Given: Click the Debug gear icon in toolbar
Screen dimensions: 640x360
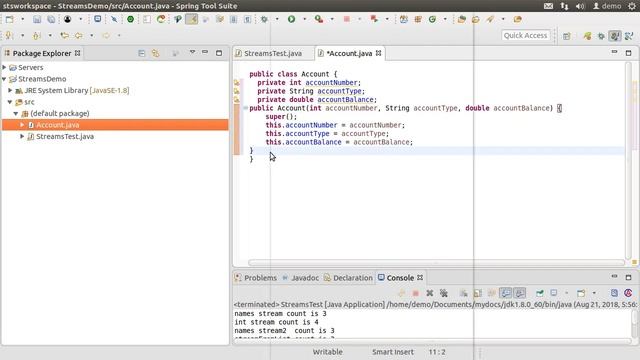Looking at the screenshot, I should (264, 19).
